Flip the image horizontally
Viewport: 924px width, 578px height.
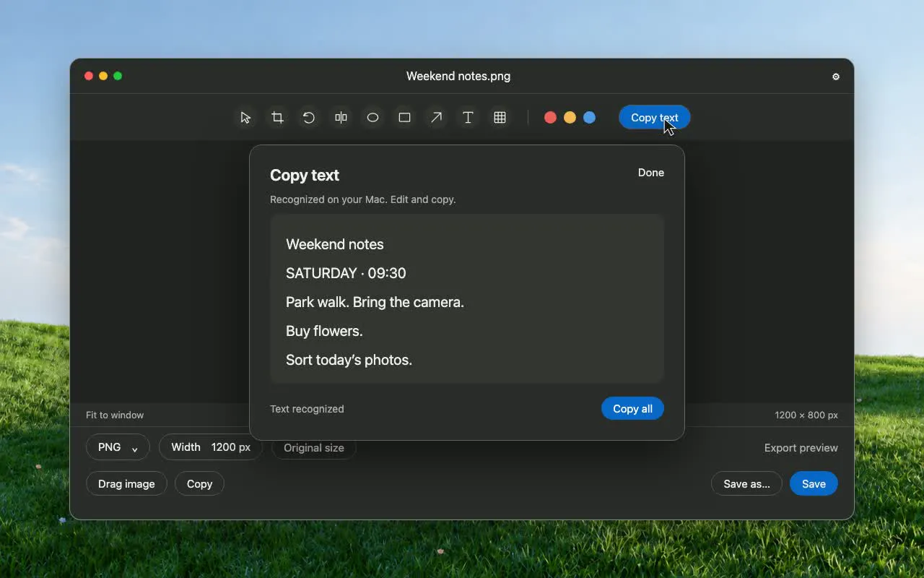[341, 118]
